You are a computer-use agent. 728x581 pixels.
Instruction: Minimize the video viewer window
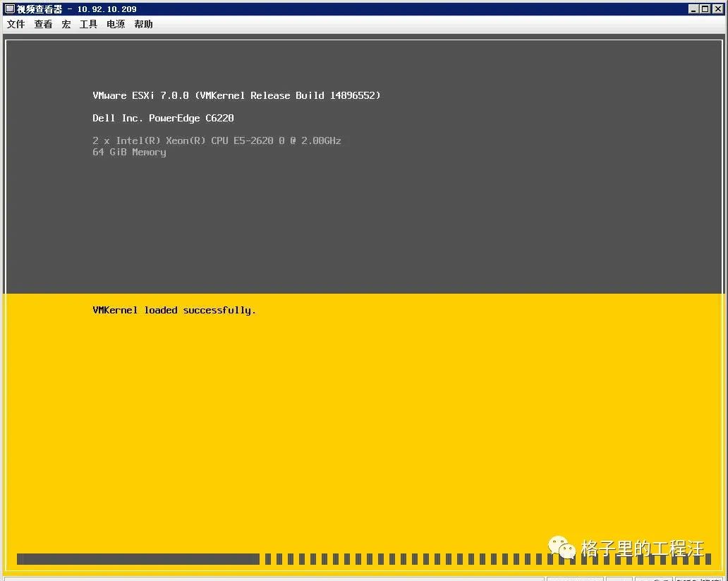coord(693,9)
